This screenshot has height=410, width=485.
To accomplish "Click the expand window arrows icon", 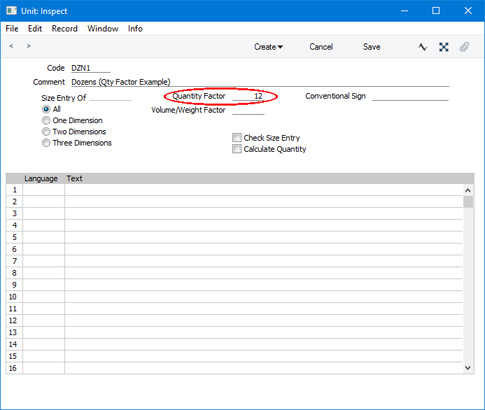I will (x=444, y=47).
